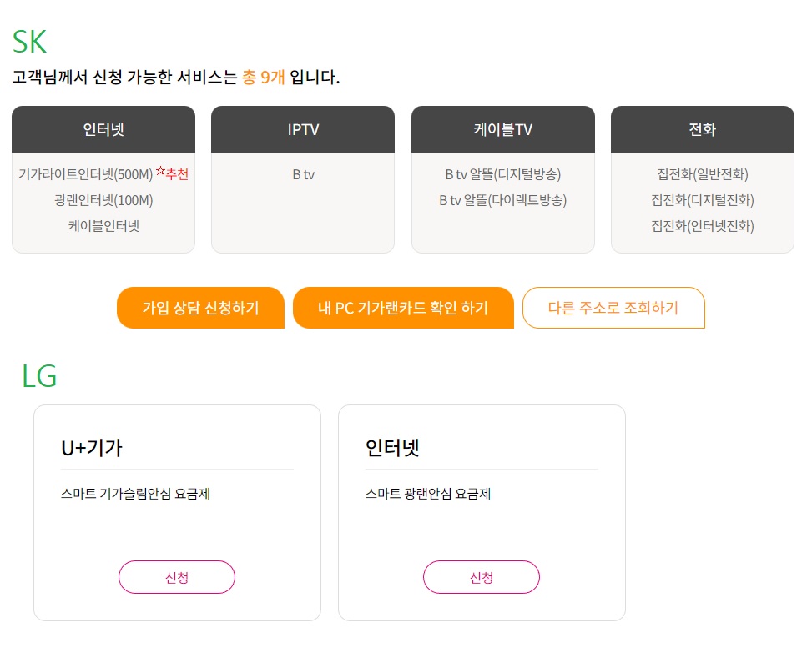Apply for LG 인터넷 plan with 신청
812x658 pixels.
(x=481, y=577)
